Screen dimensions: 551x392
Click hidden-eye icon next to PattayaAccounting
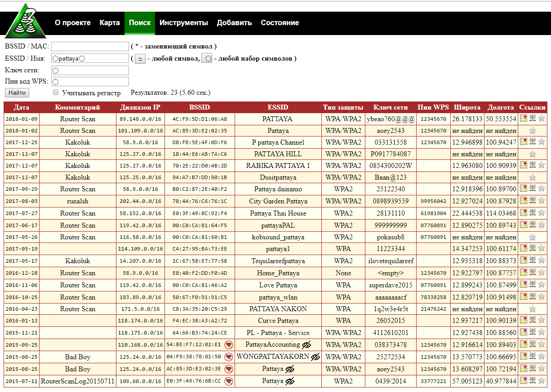tap(307, 345)
